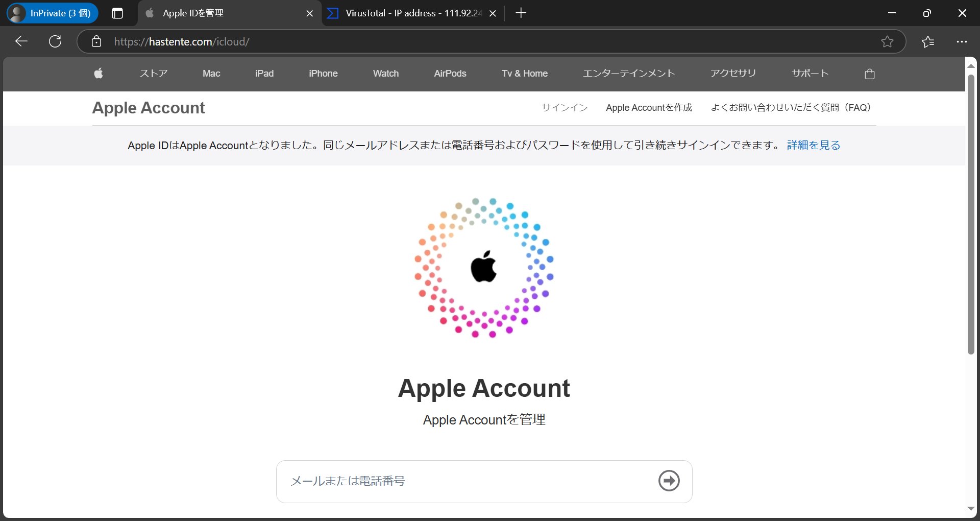Click the 詳細を見る link
The height and width of the screenshot is (521, 980).
coord(814,145)
